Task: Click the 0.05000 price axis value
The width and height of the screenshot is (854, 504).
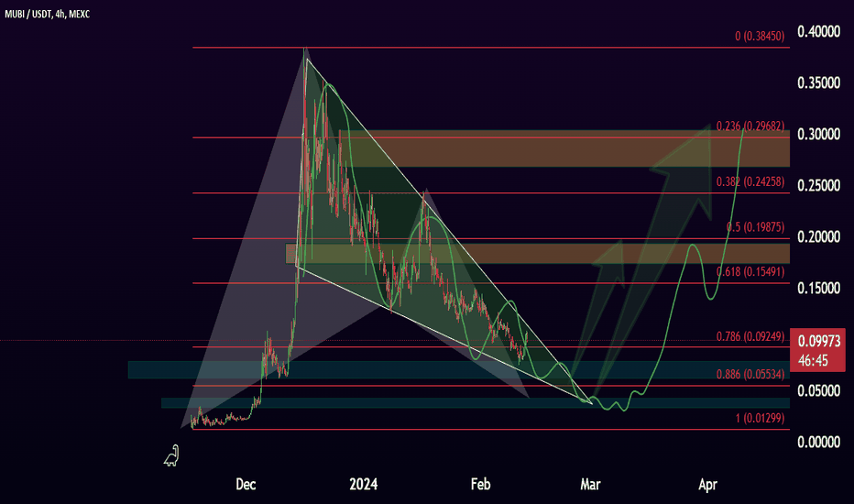Action: (x=819, y=390)
